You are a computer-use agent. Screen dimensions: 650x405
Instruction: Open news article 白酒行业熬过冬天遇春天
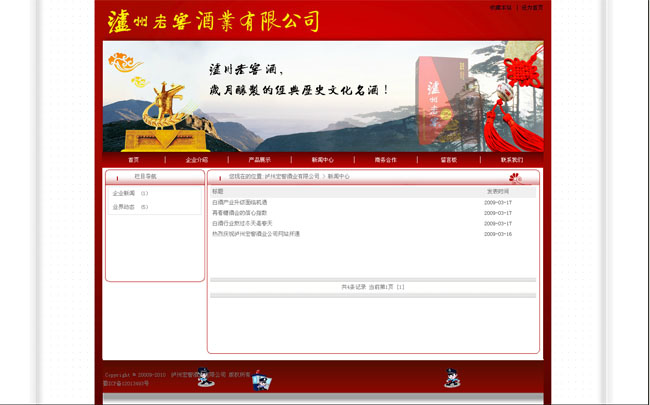click(x=242, y=223)
